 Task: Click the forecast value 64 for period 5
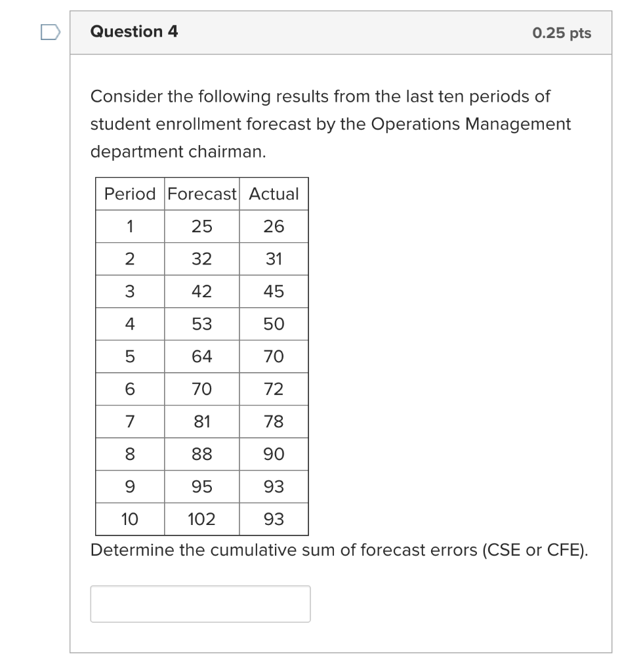tap(201, 356)
